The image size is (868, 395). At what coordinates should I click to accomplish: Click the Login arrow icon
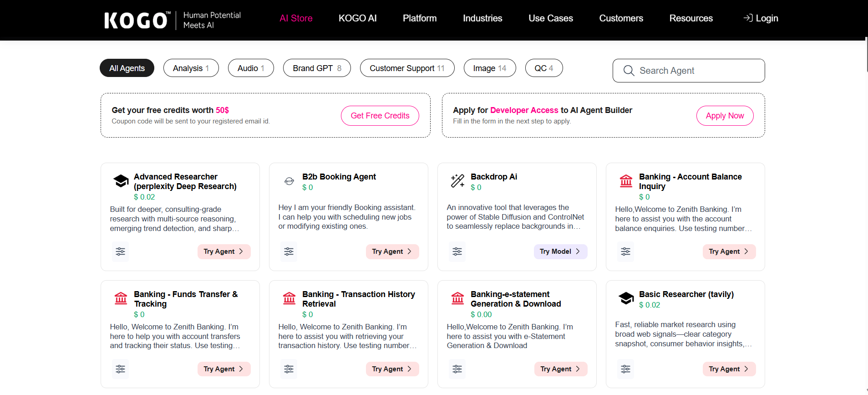[748, 18]
